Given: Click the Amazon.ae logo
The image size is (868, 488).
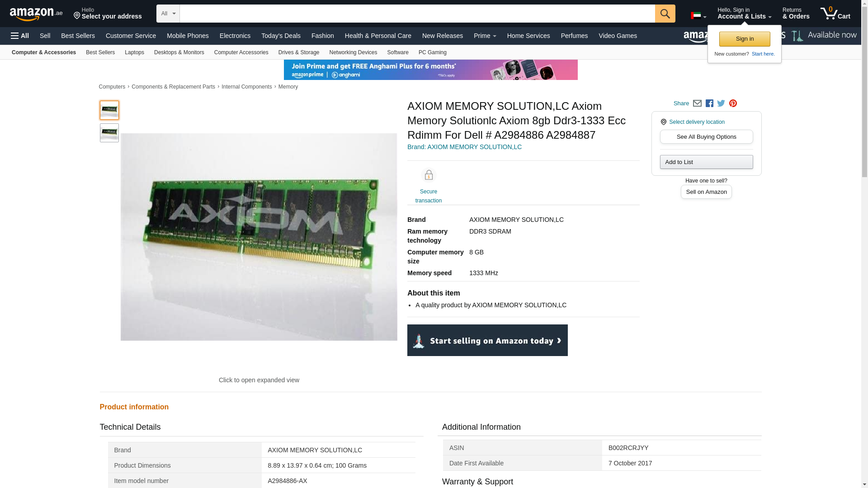Looking at the screenshot, I should click(x=36, y=14).
